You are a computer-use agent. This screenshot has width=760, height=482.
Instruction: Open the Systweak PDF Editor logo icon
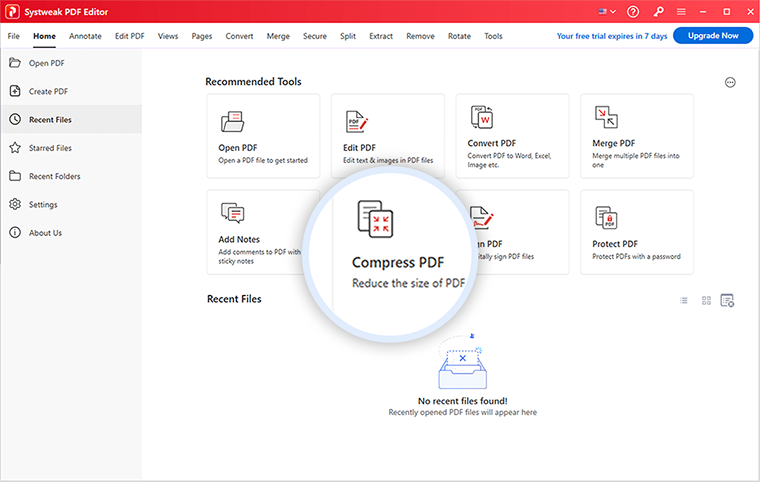pyautogui.click(x=12, y=12)
